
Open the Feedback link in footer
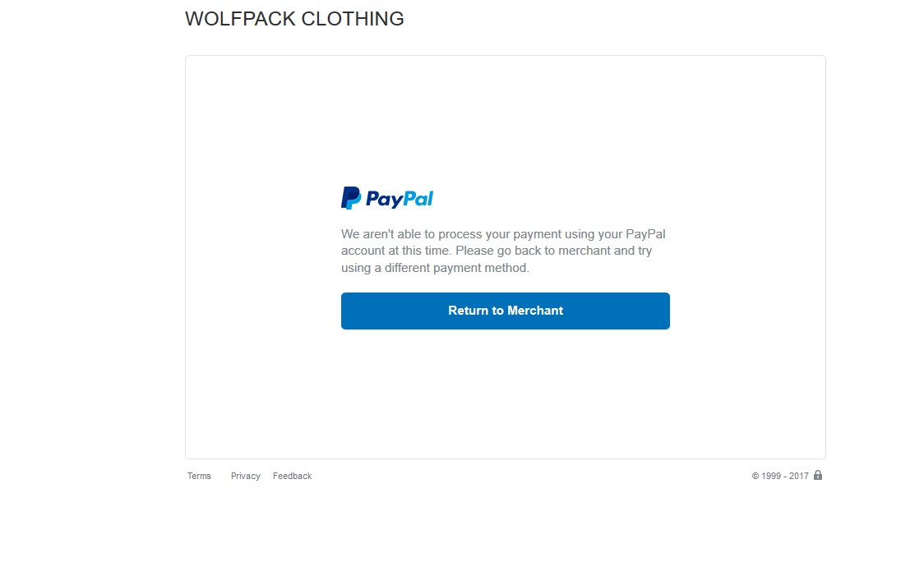pos(293,476)
